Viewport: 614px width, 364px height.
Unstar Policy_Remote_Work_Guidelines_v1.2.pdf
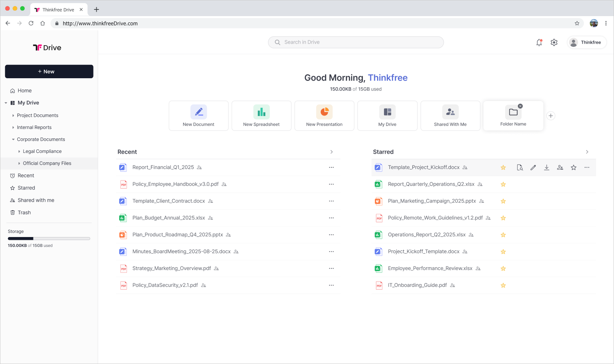click(503, 218)
